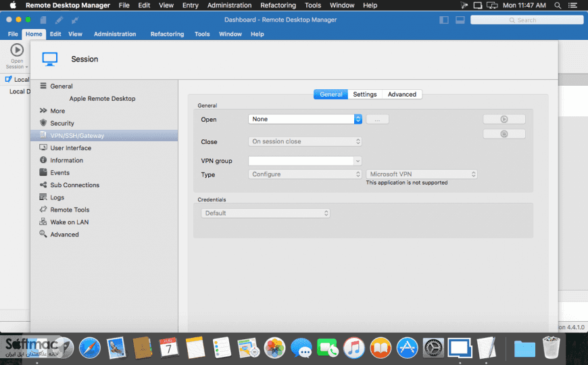Open Notes from the Dock
This screenshot has width=588, height=365.
point(195,347)
